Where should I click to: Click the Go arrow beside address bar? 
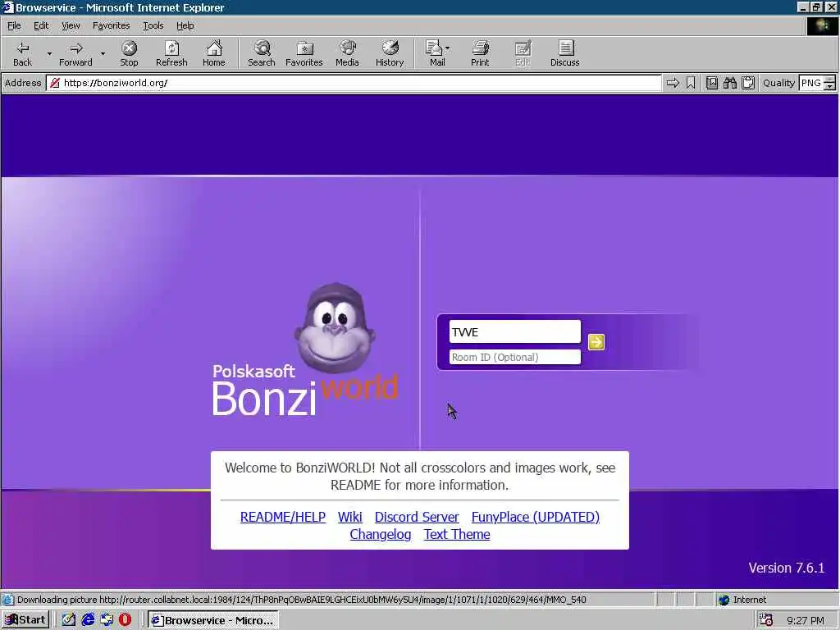click(673, 83)
